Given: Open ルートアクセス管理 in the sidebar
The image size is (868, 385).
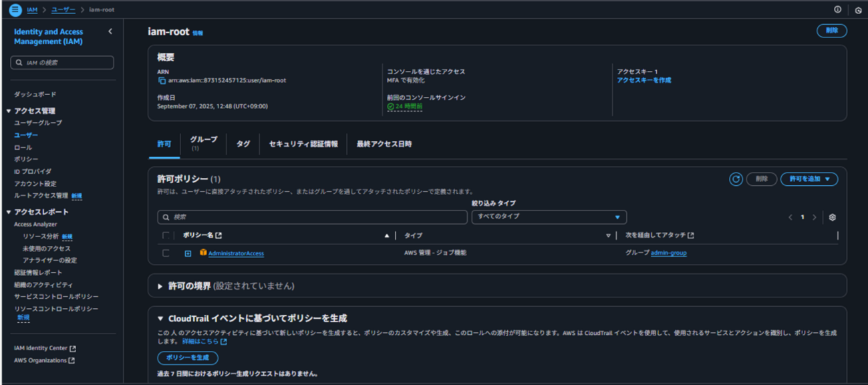Looking at the screenshot, I should pos(41,196).
